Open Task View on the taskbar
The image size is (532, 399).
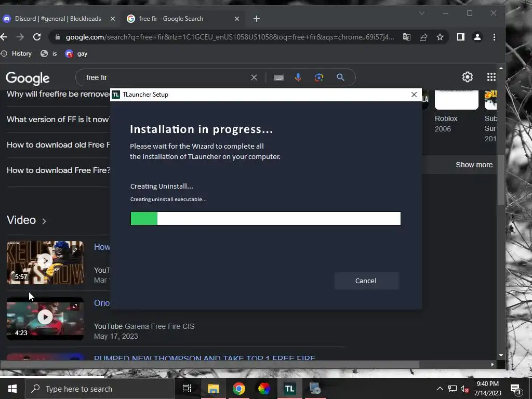(x=187, y=389)
